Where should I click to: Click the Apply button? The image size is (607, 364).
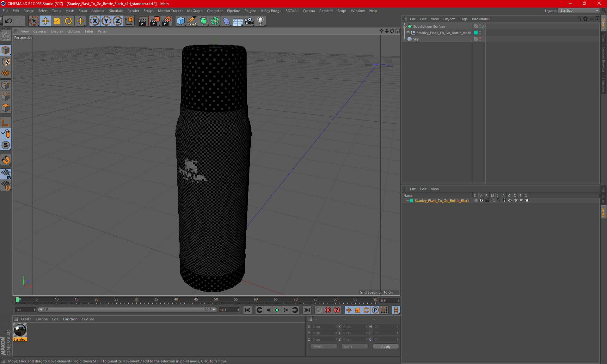[385, 347]
